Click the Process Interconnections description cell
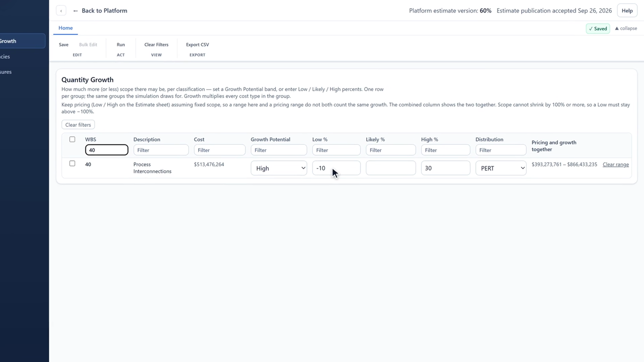 [152, 168]
